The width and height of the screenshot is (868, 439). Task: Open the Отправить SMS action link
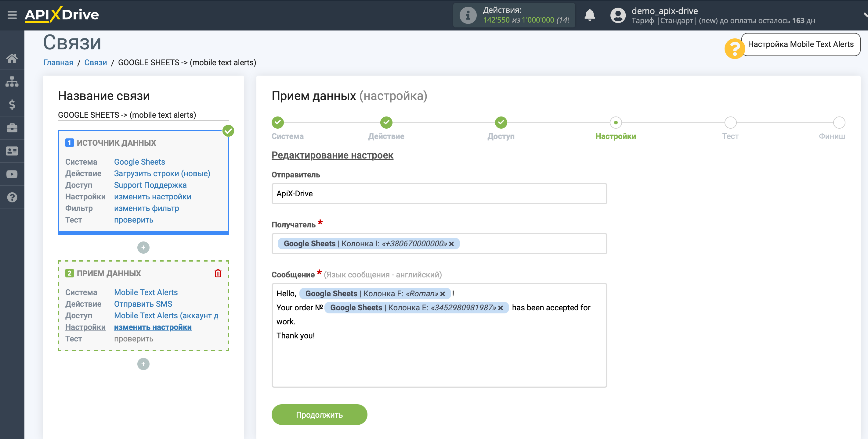143,304
